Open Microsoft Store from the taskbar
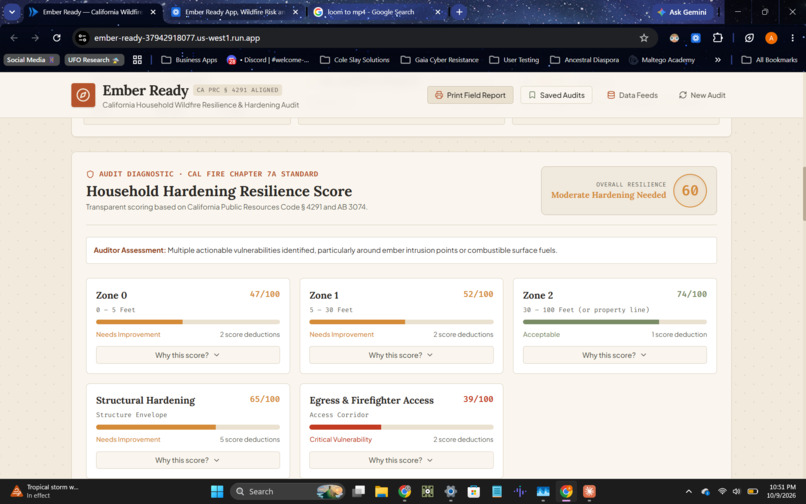Image resolution: width=806 pixels, height=504 pixels. pyautogui.click(x=473, y=492)
